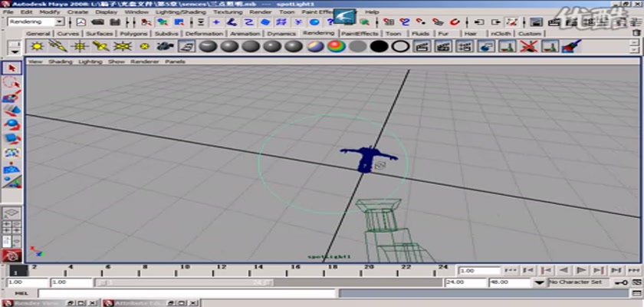The height and width of the screenshot is (307, 644).
Task: Open the shelf tabs toggle button
Action: pyautogui.click(x=15, y=44)
